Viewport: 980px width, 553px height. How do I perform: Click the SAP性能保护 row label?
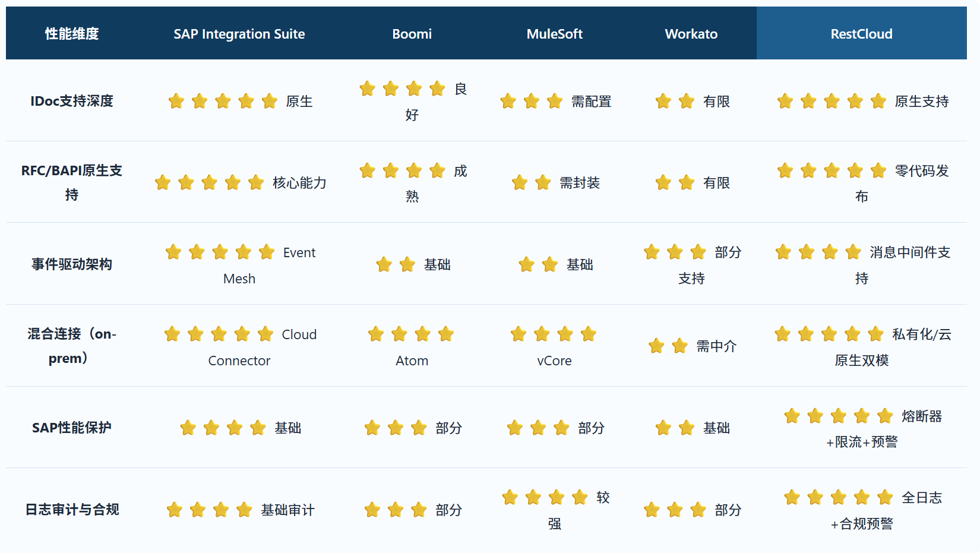(72, 428)
